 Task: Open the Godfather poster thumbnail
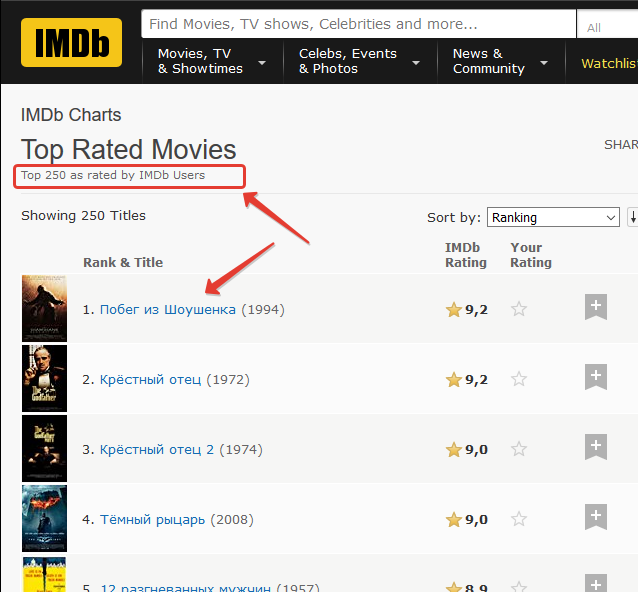(x=44, y=378)
